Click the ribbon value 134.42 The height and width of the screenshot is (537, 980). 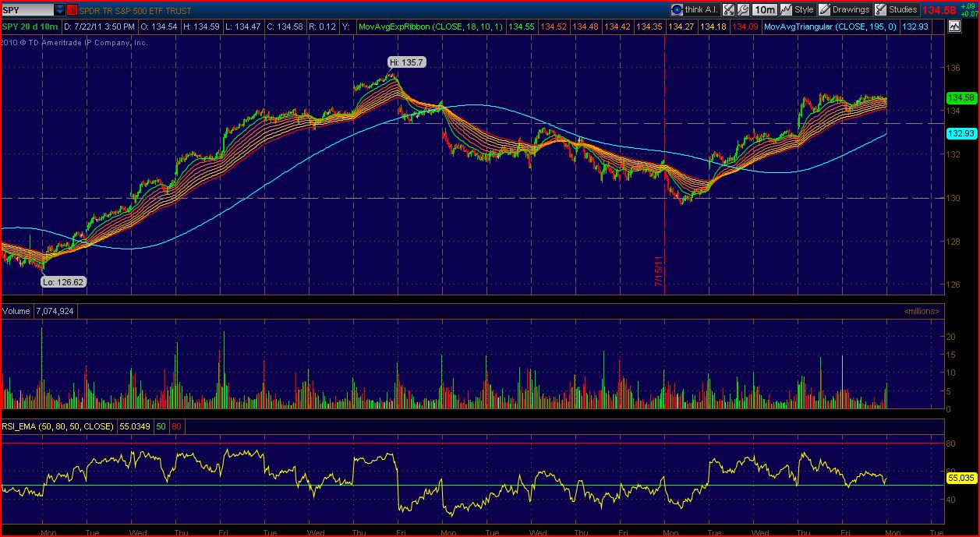coord(617,26)
